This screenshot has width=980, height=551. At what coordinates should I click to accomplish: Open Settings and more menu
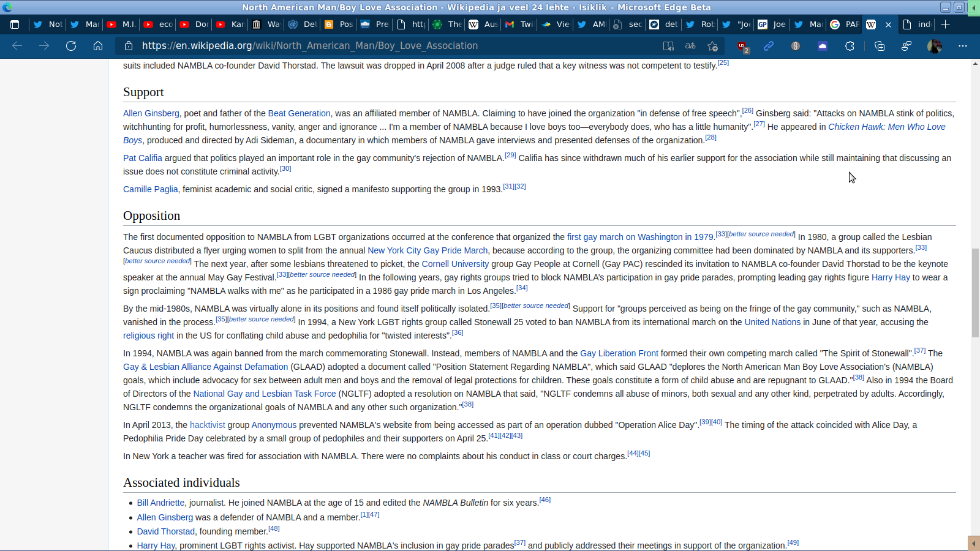click(x=963, y=46)
